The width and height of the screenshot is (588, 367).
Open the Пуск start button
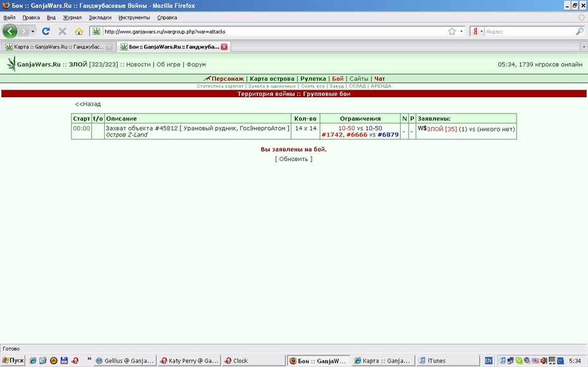[x=13, y=361]
